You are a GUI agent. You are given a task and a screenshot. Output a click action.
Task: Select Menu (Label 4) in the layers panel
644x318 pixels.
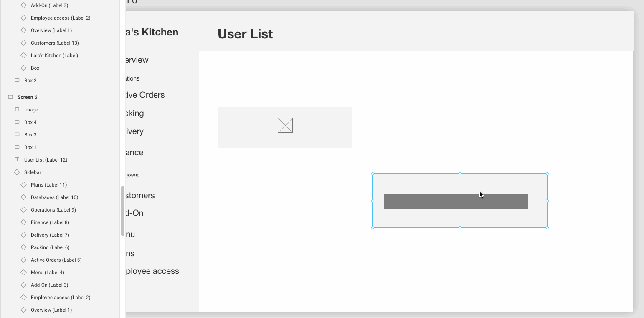47,272
